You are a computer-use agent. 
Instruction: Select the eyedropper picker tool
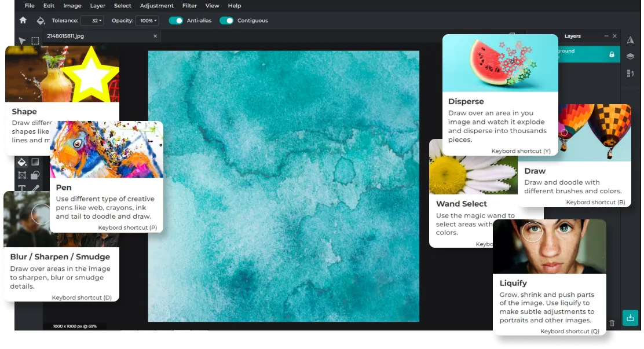(36, 188)
